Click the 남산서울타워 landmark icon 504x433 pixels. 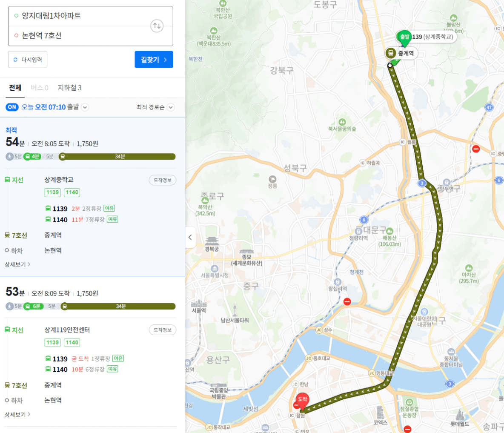pyautogui.click(x=235, y=310)
